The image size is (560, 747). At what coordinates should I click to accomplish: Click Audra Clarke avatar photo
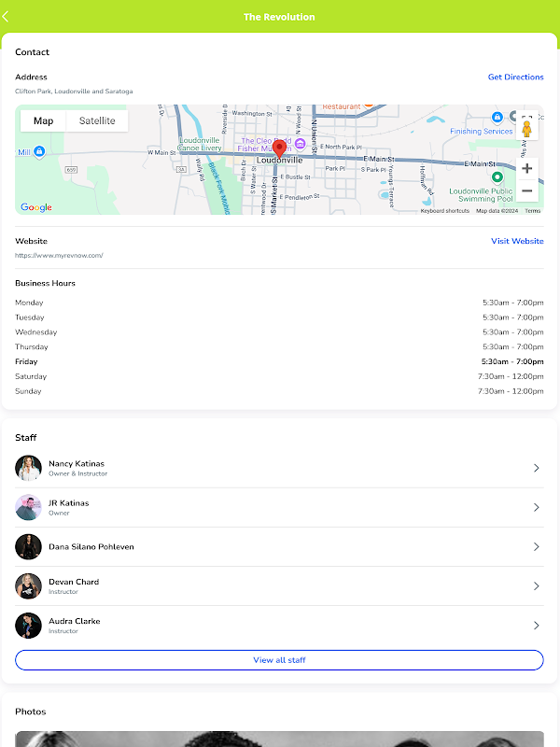[x=29, y=625]
